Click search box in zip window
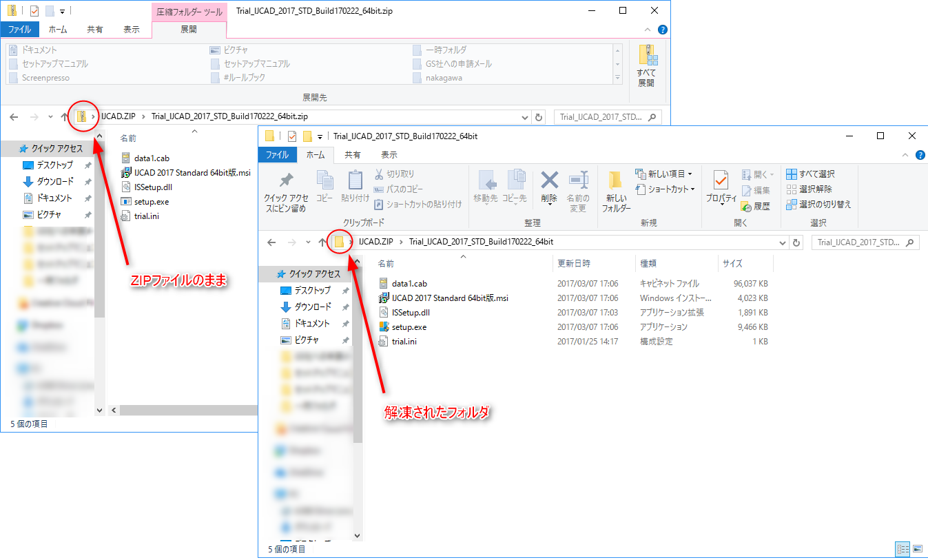Image resolution: width=928 pixels, height=560 pixels. point(608,117)
